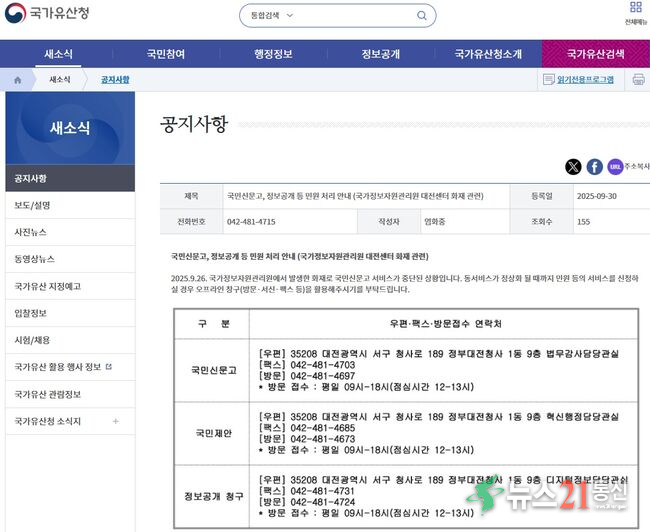This screenshot has height=532, width=650.
Task: Click the print icon
Action: coord(638,80)
